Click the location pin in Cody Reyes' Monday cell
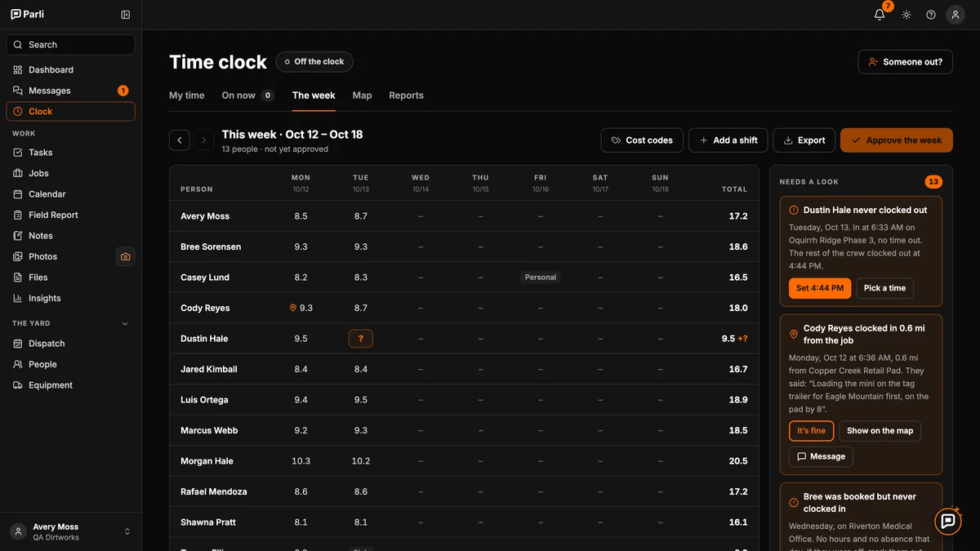The image size is (980, 551). pyautogui.click(x=293, y=309)
